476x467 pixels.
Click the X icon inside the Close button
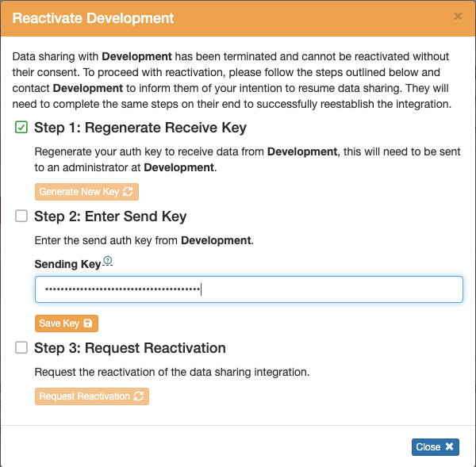point(449,447)
